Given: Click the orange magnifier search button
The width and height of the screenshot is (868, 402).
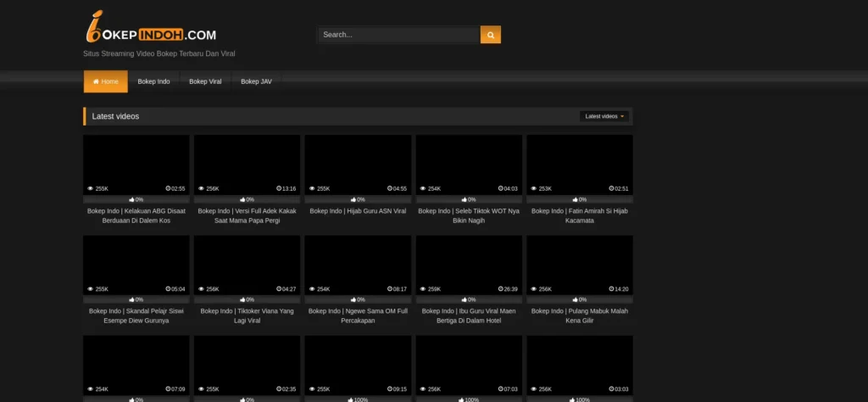Looking at the screenshot, I should click(x=491, y=34).
